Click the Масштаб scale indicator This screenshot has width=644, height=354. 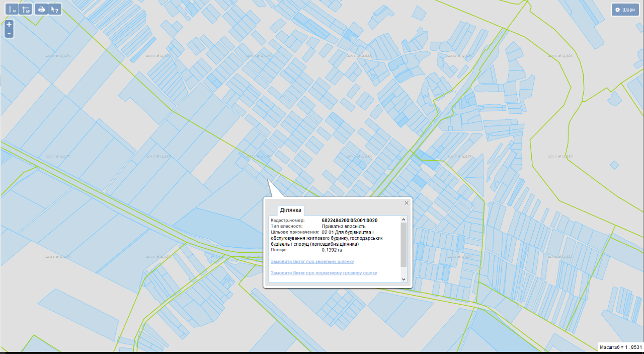point(621,347)
